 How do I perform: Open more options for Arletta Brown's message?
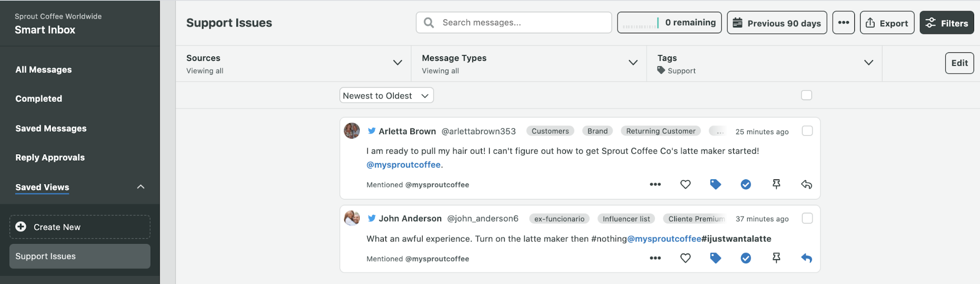[655, 185]
